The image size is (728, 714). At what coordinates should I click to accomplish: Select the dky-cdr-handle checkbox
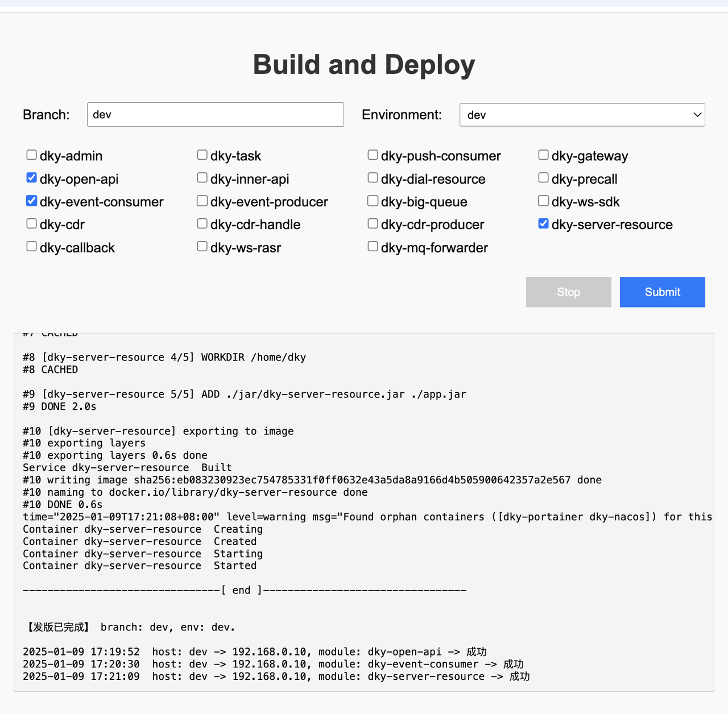click(202, 223)
